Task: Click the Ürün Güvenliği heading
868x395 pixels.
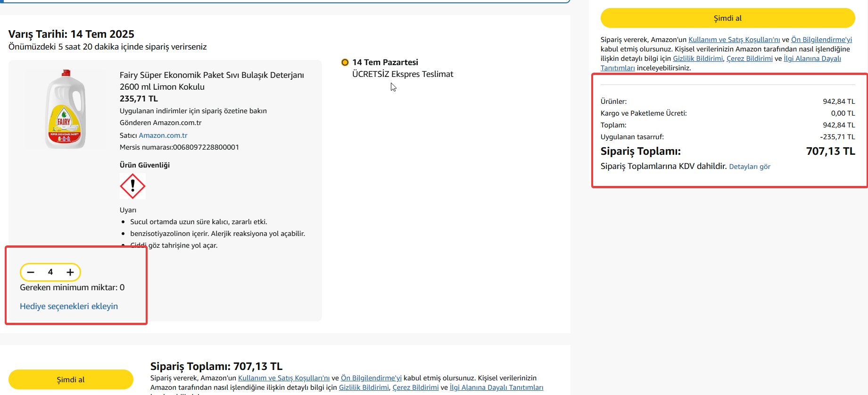Action: pyautogui.click(x=145, y=165)
